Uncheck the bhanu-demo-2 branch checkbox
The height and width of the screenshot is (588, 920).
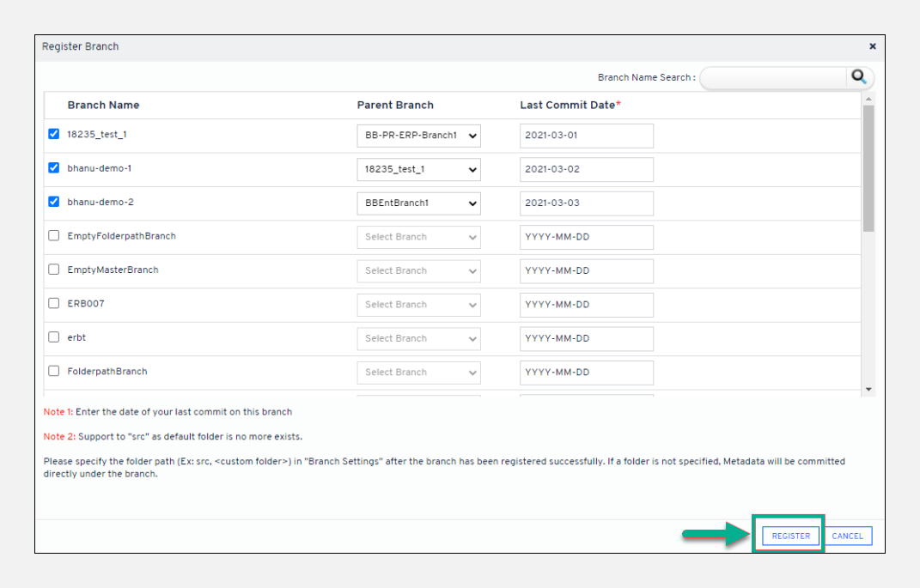54,203
